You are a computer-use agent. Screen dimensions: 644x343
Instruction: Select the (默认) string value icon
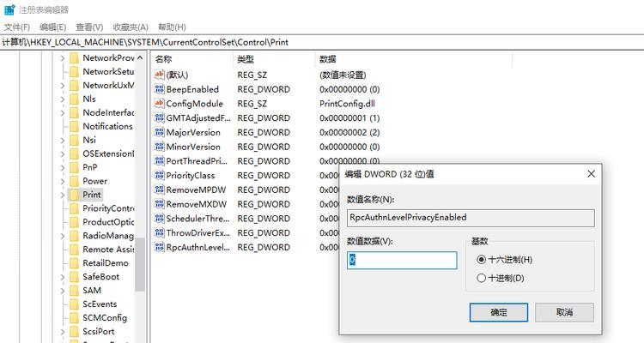click(x=160, y=75)
